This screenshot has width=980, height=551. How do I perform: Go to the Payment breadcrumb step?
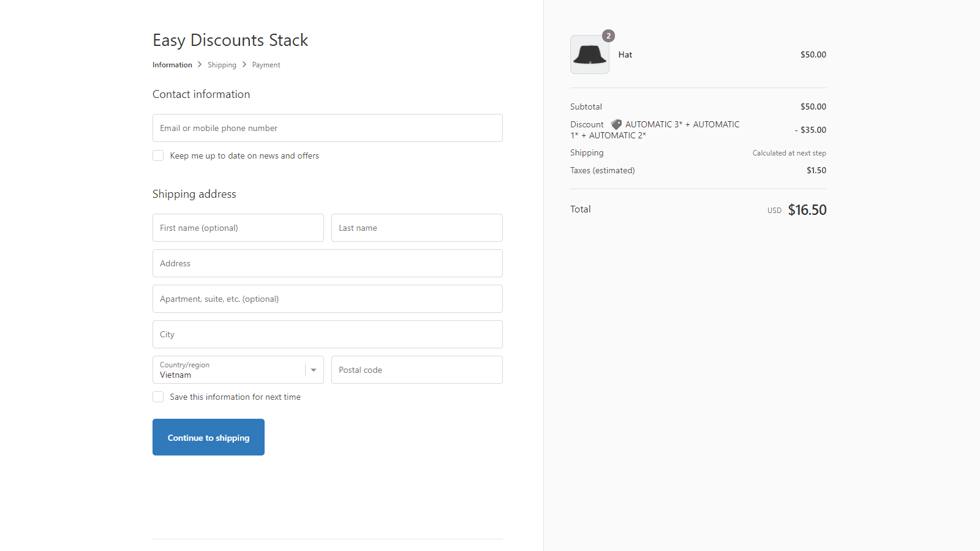click(x=266, y=65)
